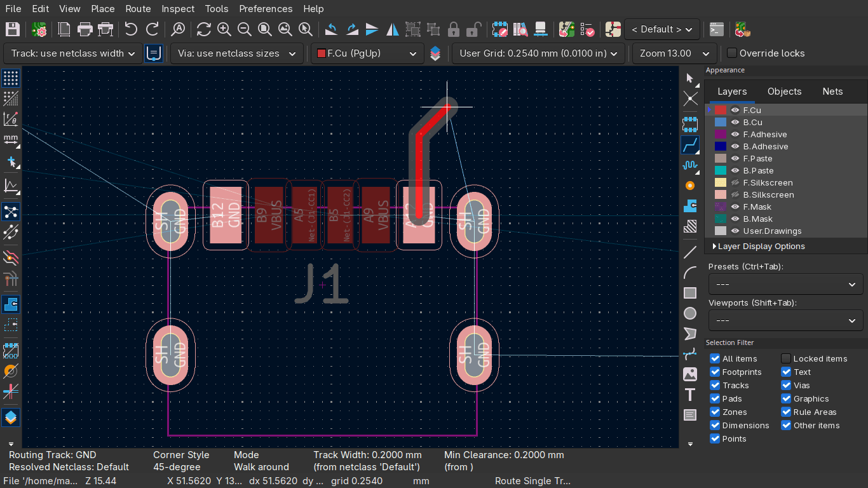This screenshot has height=488, width=868.
Task: Select the Add filled zone tool
Action: pyautogui.click(x=690, y=206)
